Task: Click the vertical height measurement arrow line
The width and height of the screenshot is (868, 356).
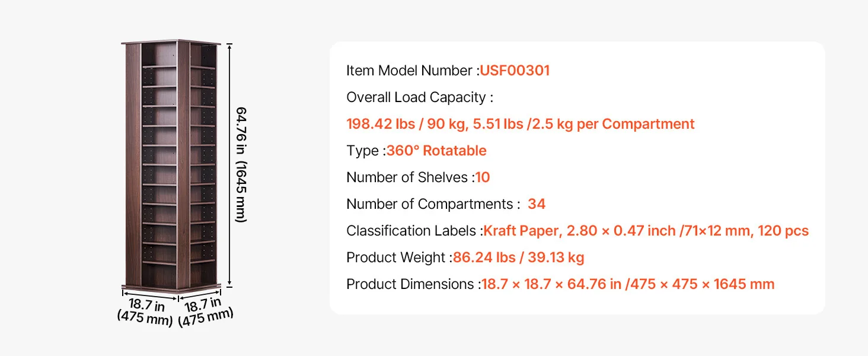Action: click(x=229, y=164)
